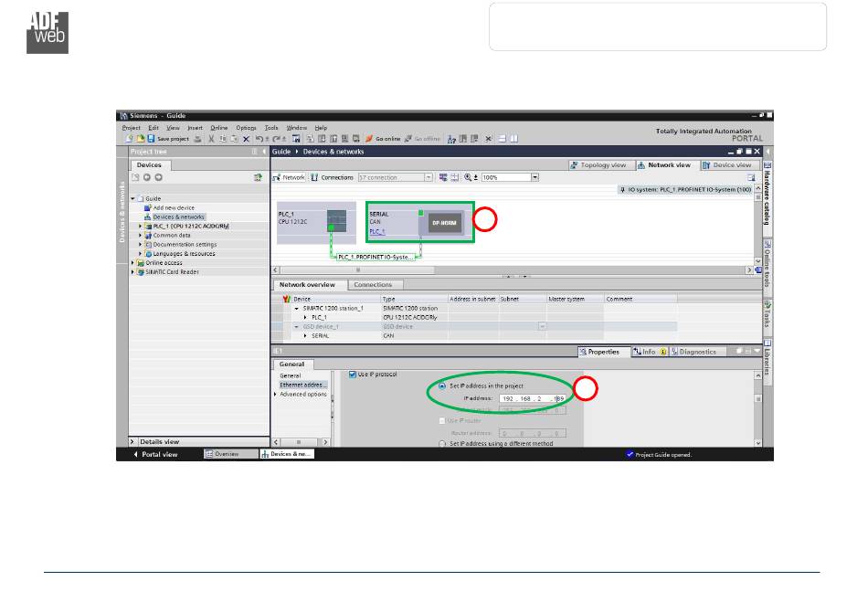Image resolution: width=868 pixels, height=602 pixels.
Task: Click the Add new device icon
Action: coord(147,208)
